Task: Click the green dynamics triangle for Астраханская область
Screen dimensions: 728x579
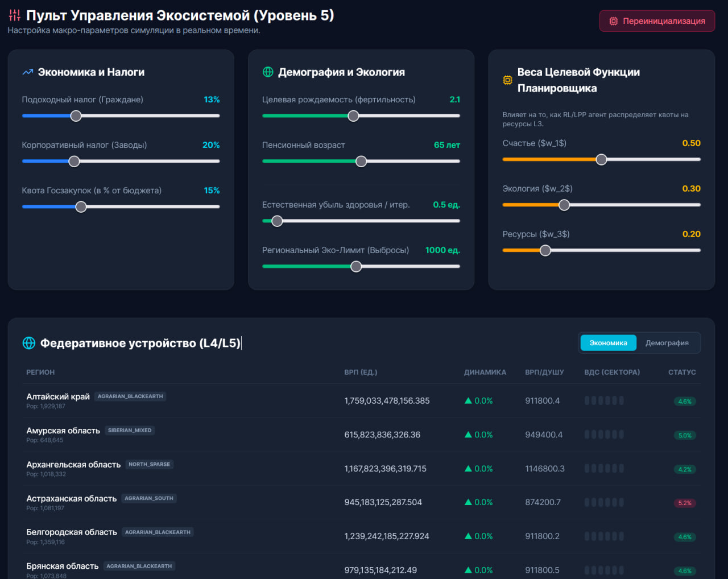Action: [468, 502]
